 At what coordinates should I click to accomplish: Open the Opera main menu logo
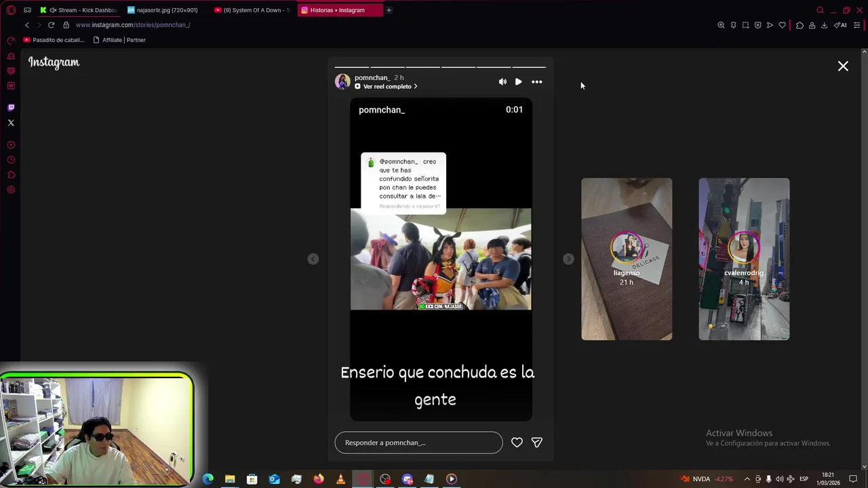pyautogui.click(x=11, y=10)
